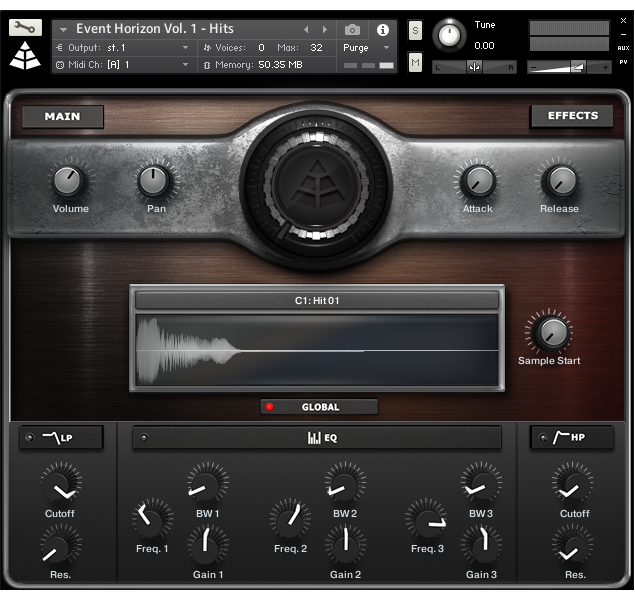Click the Hit 01 waveform display
Screen dimensions: 635x600
pyautogui.click(x=317, y=350)
